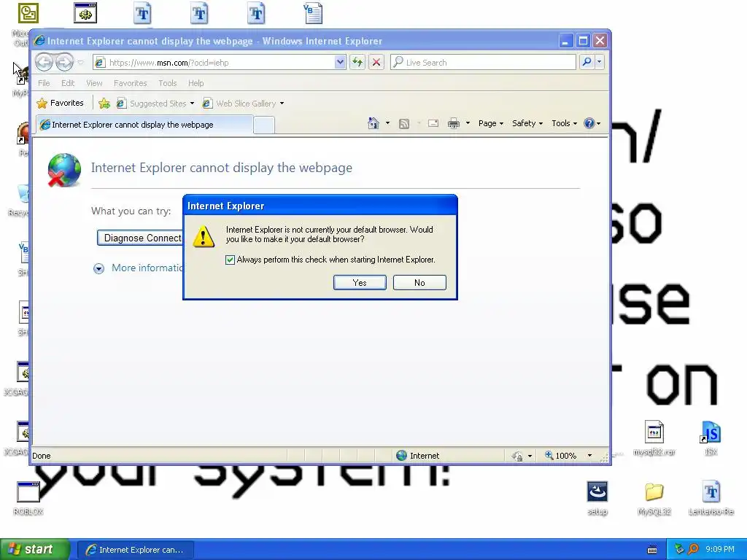Open the File menu
The image size is (747, 560).
coord(44,83)
